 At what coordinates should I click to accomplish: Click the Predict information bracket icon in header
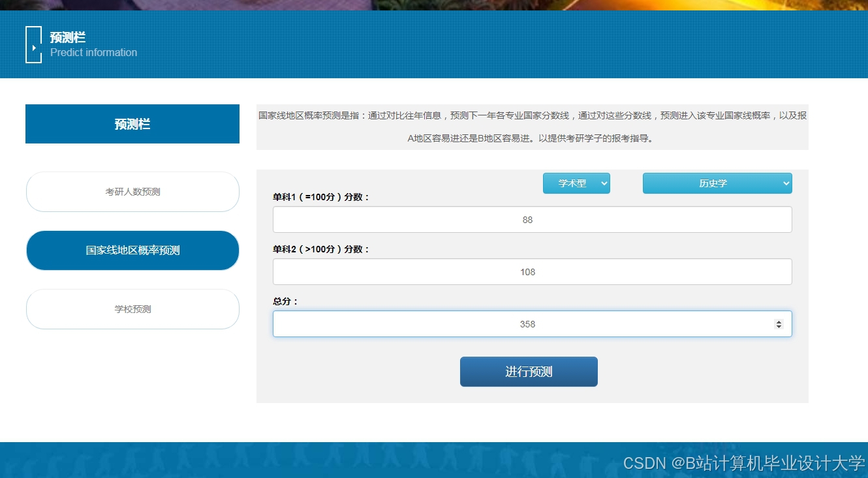click(33, 44)
